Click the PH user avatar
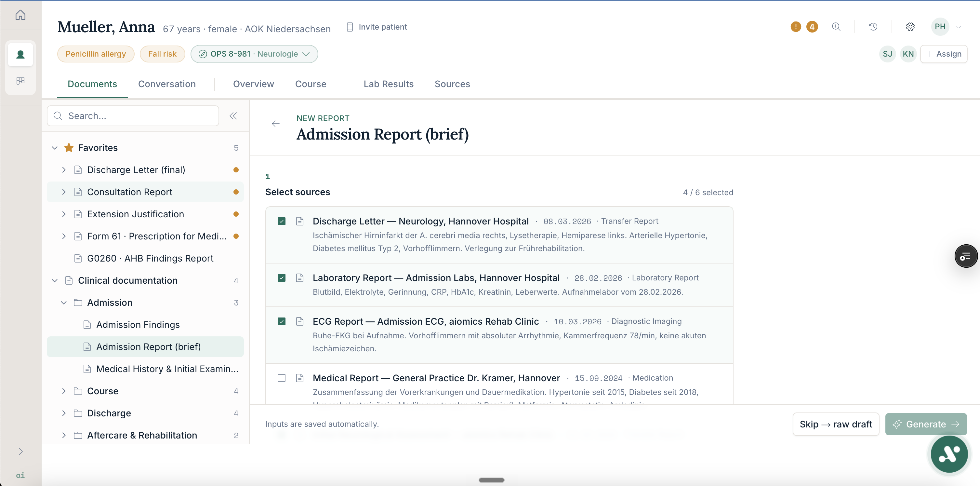 coord(940,27)
